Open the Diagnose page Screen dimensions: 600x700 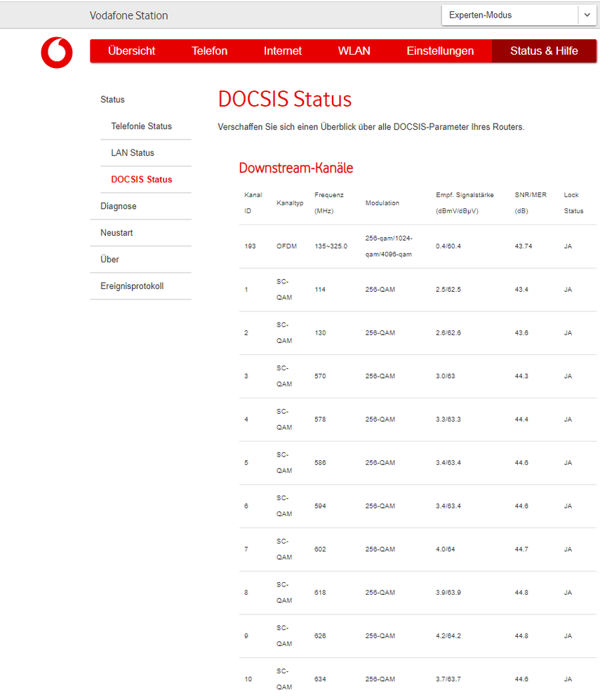[118, 206]
